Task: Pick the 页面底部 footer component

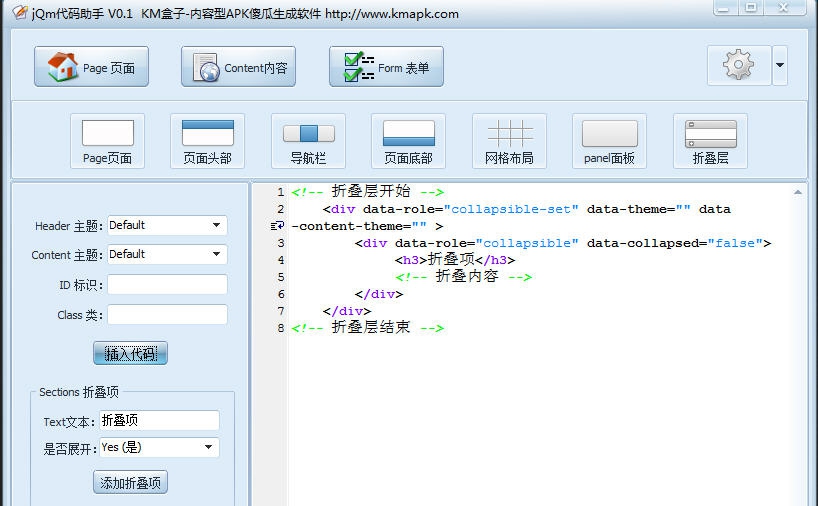Action: [408, 141]
